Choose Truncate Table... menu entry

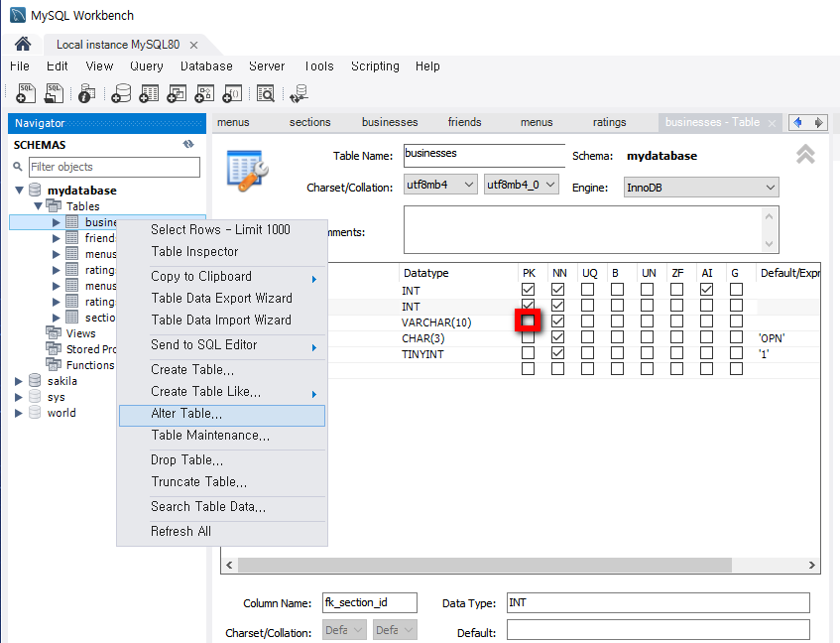[222, 482]
